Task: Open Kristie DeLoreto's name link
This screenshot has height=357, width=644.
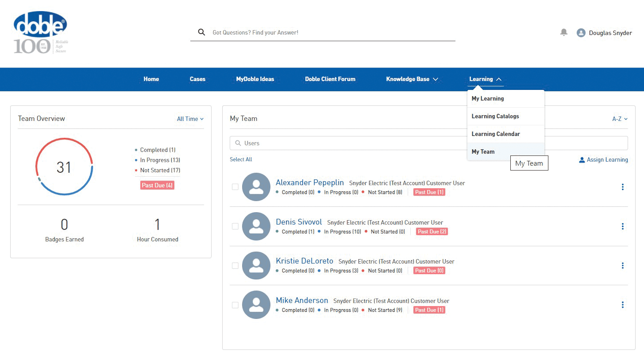Action: coord(305,261)
